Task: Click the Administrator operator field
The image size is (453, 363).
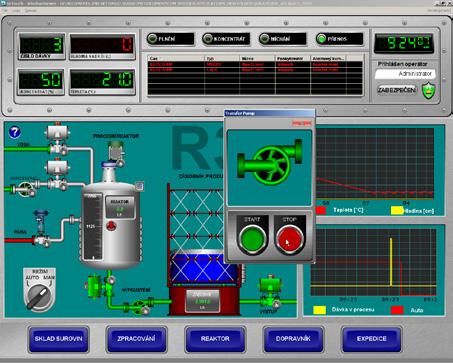Action: click(405, 74)
